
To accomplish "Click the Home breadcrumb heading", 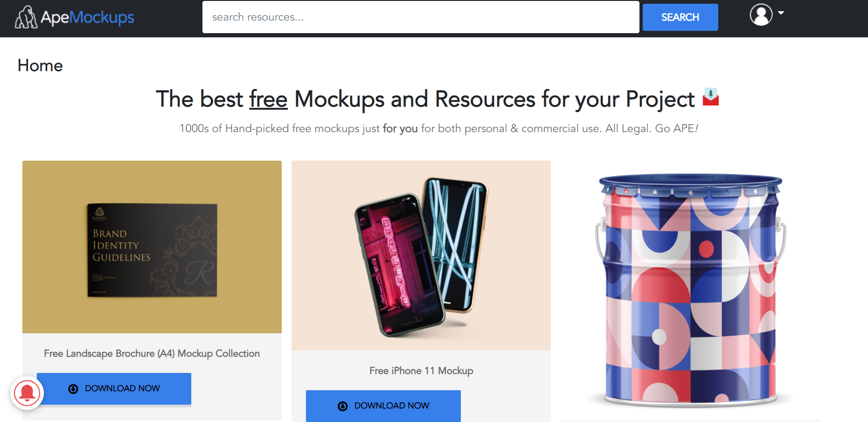I will coord(40,65).
